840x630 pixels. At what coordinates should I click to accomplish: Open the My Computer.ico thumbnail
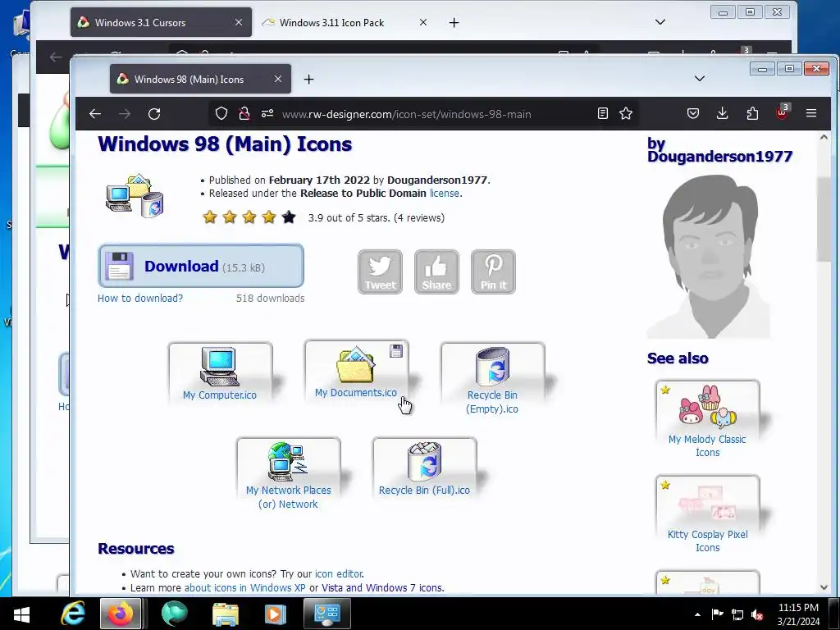click(220, 373)
